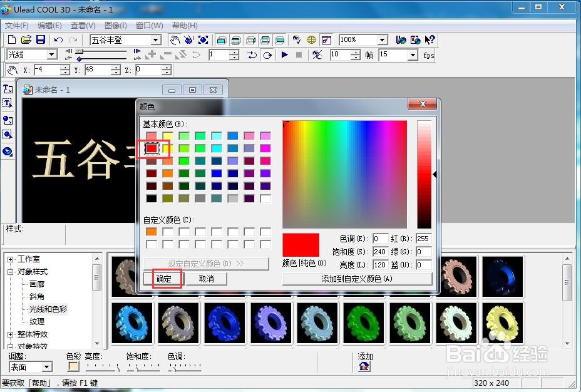The width and height of the screenshot is (581, 392).
Task: Pick the orange custom color swatch
Action: pos(151,232)
